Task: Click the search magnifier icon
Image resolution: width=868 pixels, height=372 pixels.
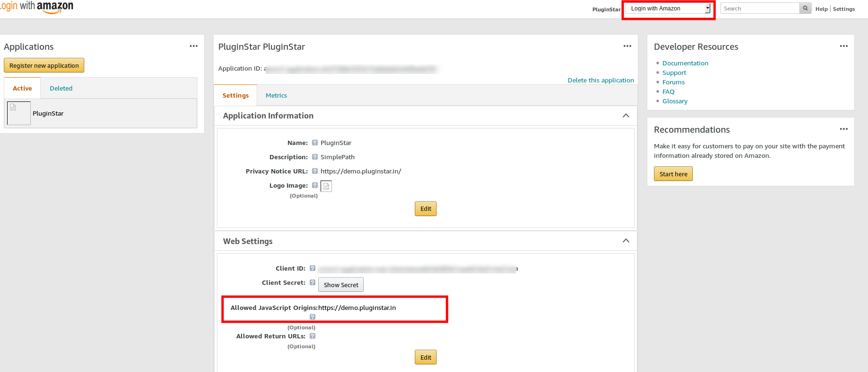Action: point(805,9)
